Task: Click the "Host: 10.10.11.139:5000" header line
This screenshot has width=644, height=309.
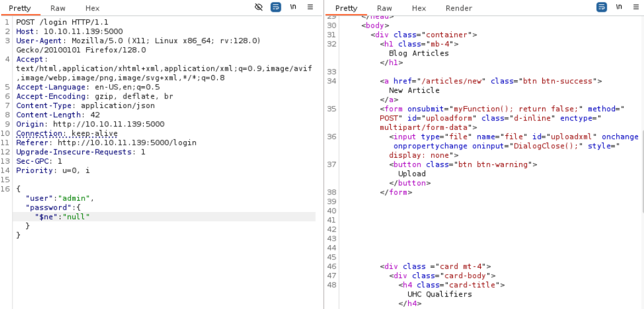Action: 69,31
